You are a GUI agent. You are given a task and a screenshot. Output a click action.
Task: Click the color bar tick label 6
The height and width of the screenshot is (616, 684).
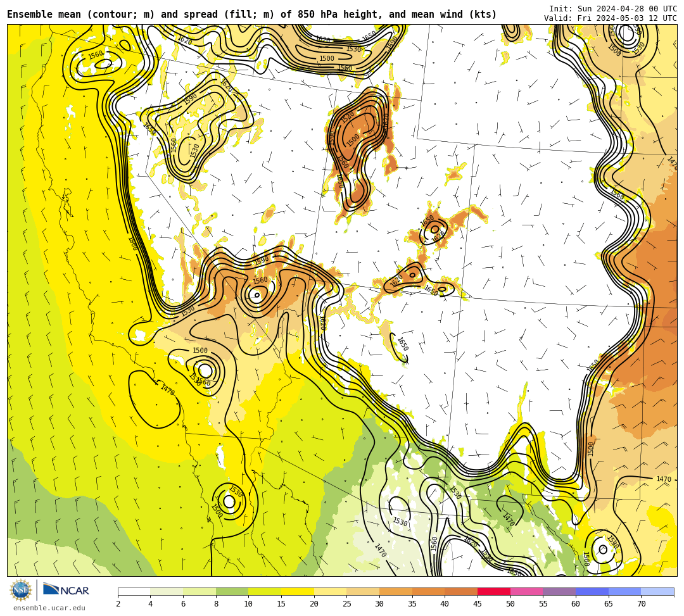[x=183, y=604]
